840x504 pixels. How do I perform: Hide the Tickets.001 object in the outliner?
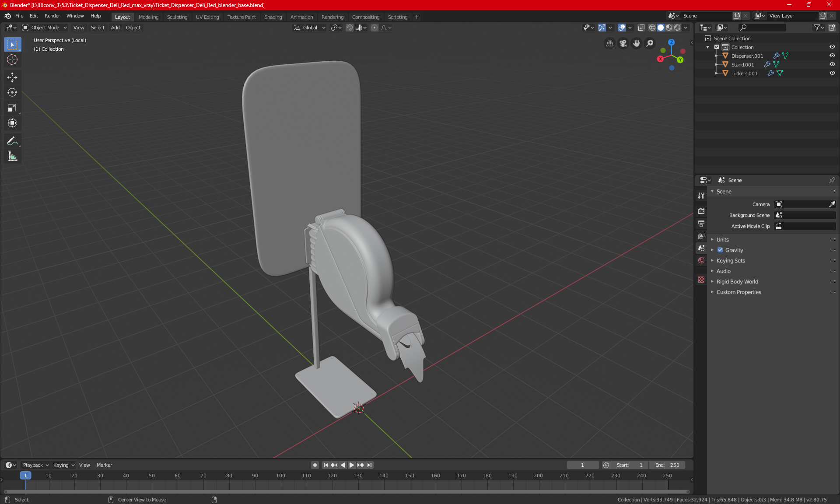[832, 73]
